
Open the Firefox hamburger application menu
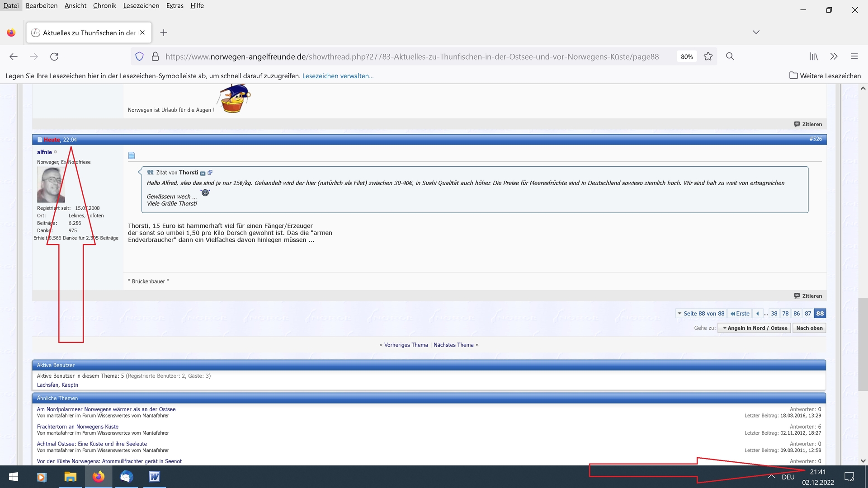pos(854,56)
